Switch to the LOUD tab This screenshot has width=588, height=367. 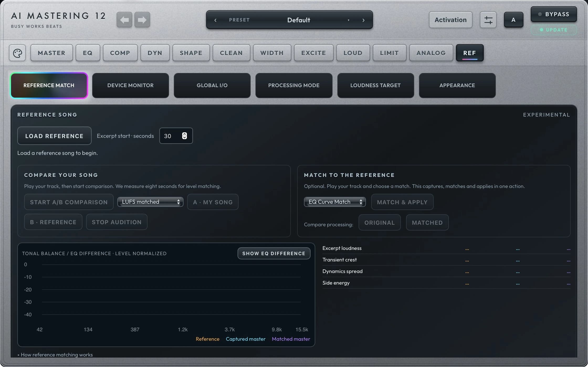[x=353, y=53]
